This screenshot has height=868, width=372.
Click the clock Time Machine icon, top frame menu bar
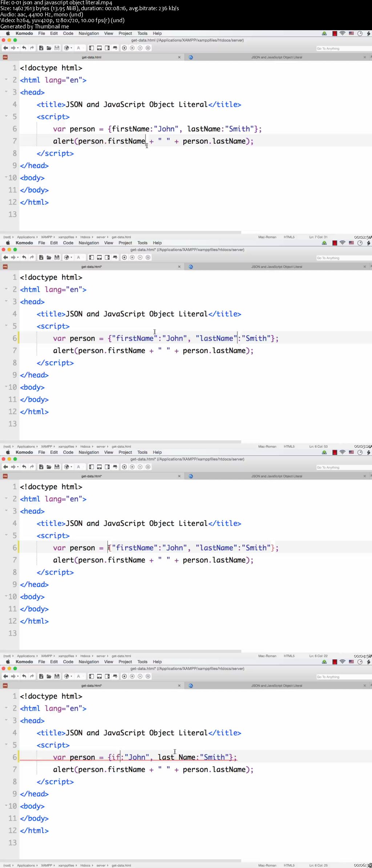click(360, 33)
